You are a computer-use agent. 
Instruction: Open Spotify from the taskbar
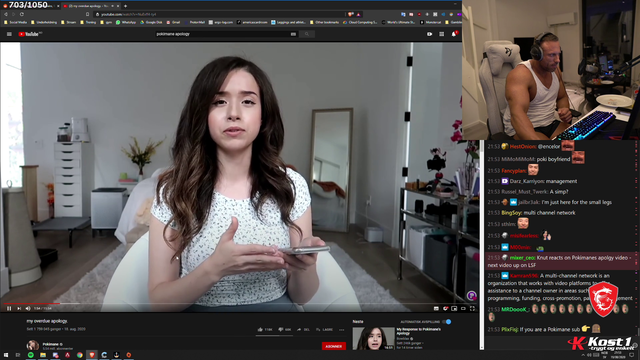(x=31, y=355)
